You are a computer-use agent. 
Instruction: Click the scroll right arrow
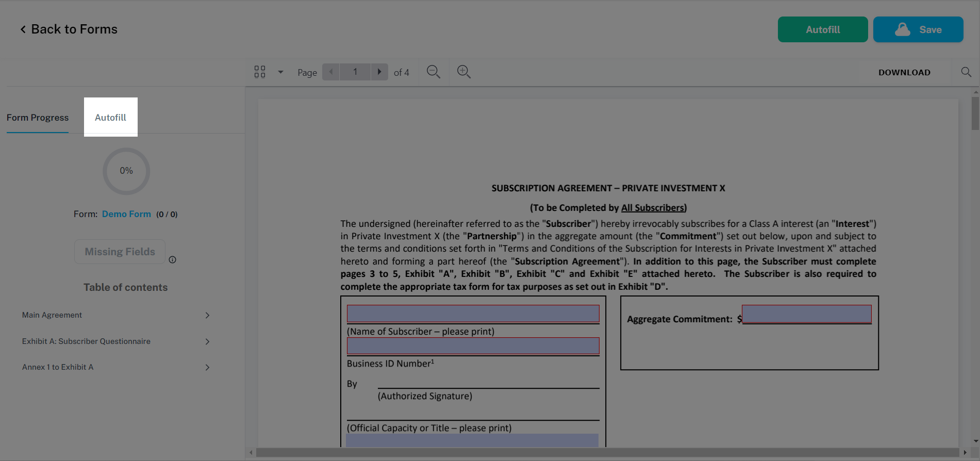click(x=965, y=452)
